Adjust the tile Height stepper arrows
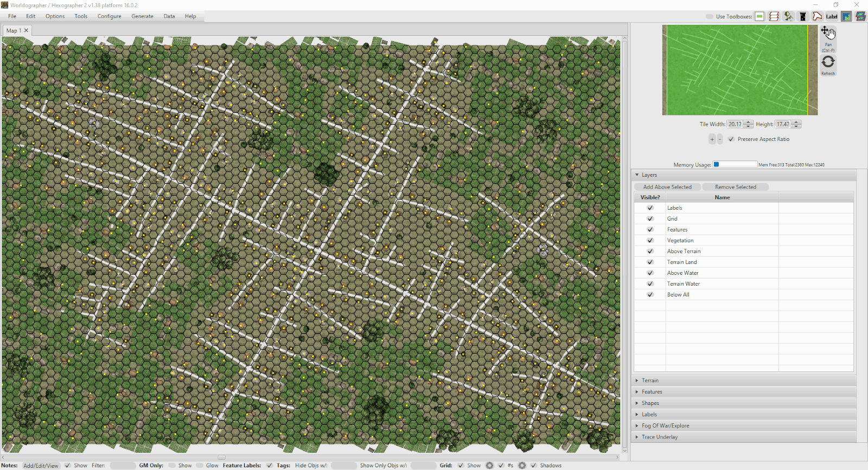Image resolution: width=868 pixels, height=470 pixels. coord(796,124)
